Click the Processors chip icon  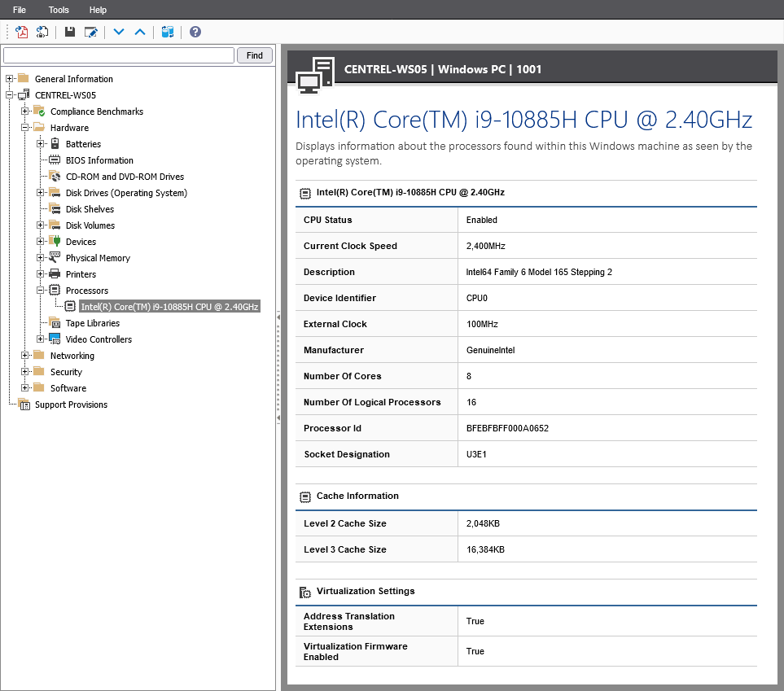point(55,290)
